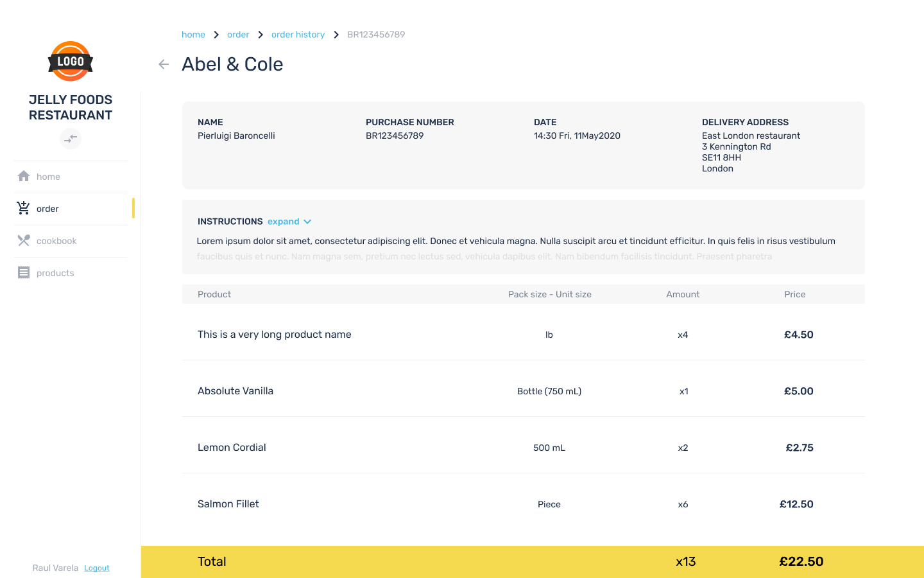Click chevron between home and order breadcrumbs

(216, 35)
